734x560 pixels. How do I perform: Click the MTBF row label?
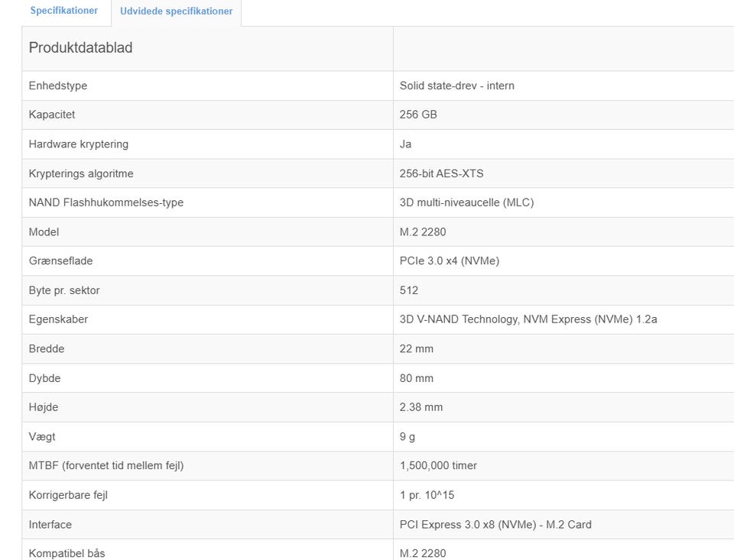106,465
